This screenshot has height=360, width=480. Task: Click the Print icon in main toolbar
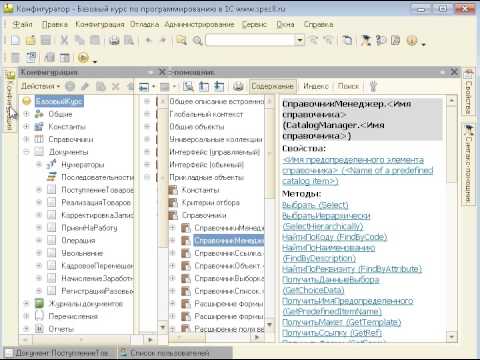pos(114,41)
